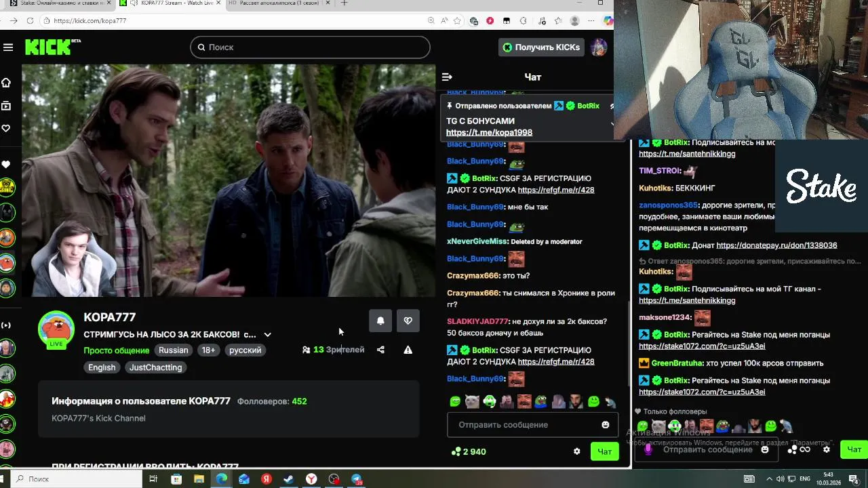
Task: Open the donatepay.ru link in the right chat
Action: tap(776, 245)
